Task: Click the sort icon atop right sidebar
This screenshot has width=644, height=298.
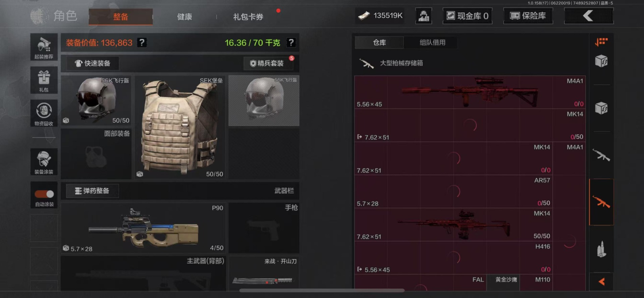Action: click(601, 42)
